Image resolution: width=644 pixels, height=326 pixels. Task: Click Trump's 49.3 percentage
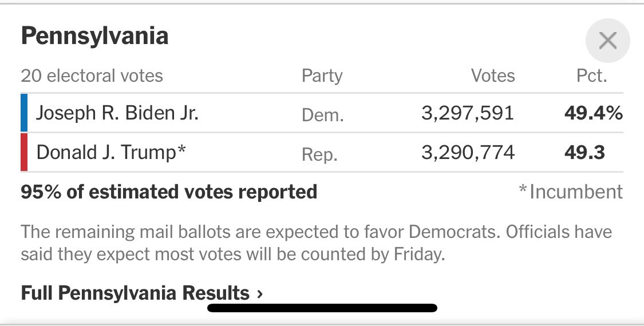click(x=584, y=152)
